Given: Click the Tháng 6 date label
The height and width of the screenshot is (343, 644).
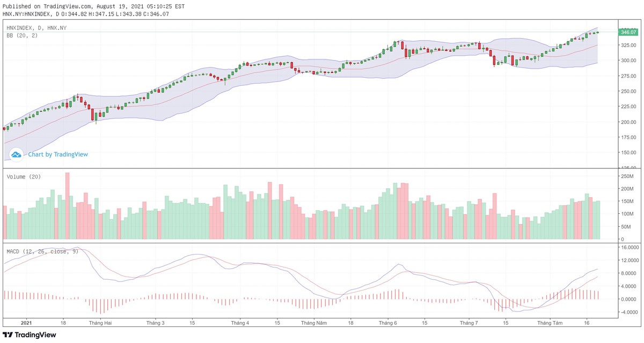Looking at the screenshot, I should pyautogui.click(x=387, y=323).
